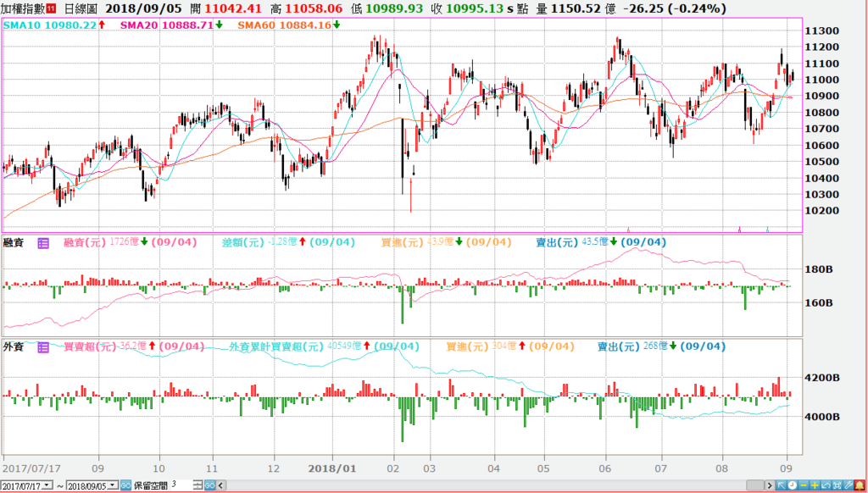Click the clock icon in bottom toolbar
The width and height of the screenshot is (868, 493).
(x=793, y=485)
